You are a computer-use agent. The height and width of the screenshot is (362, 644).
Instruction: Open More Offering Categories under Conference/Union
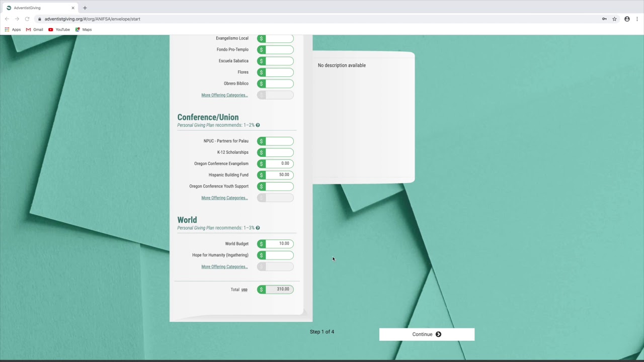224,198
